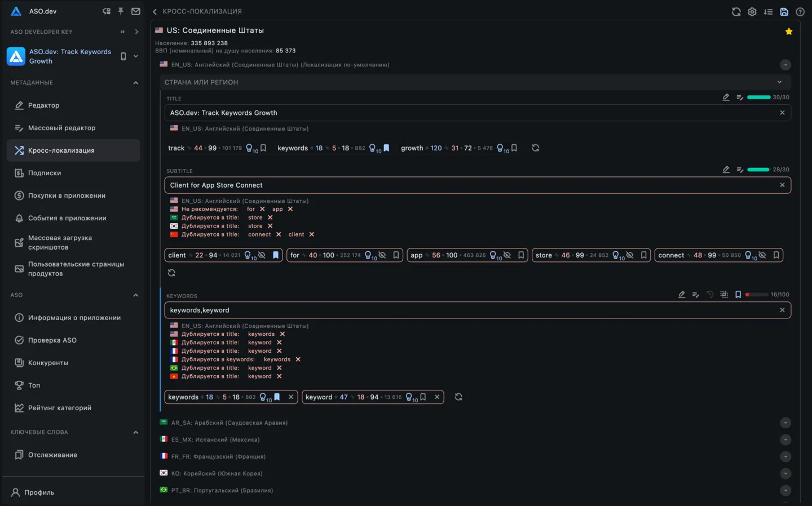
Task: Click the refresh icon in top toolbar
Action: pyautogui.click(x=736, y=11)
